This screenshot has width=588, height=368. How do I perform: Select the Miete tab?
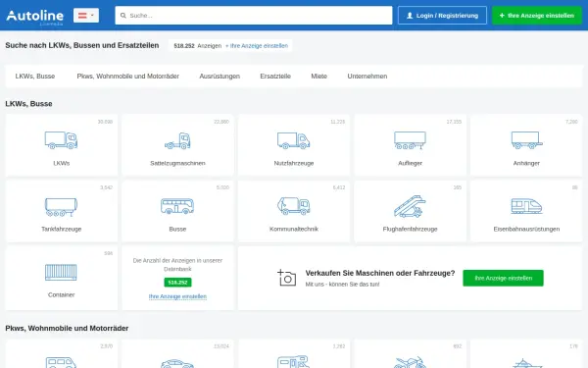(318, 77)
